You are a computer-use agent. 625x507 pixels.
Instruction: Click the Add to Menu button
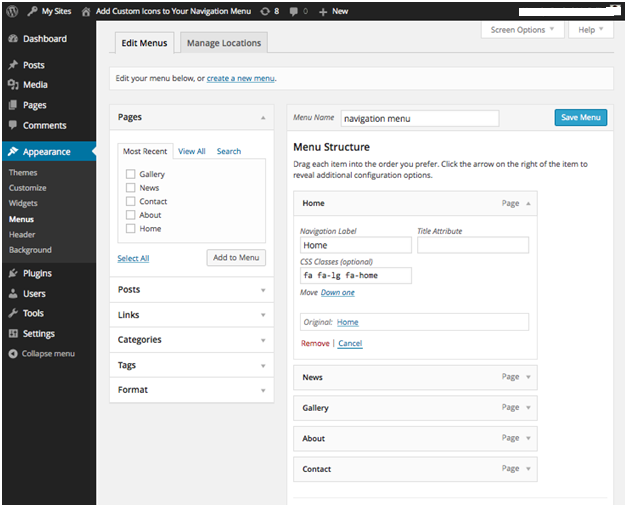tap(236, 257)
